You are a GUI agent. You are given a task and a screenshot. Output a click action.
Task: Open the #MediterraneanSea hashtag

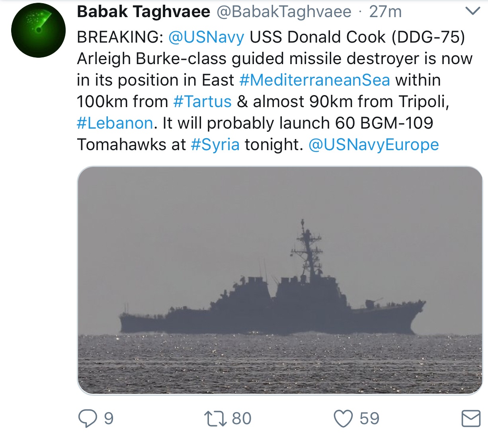(x=314, y=80)
